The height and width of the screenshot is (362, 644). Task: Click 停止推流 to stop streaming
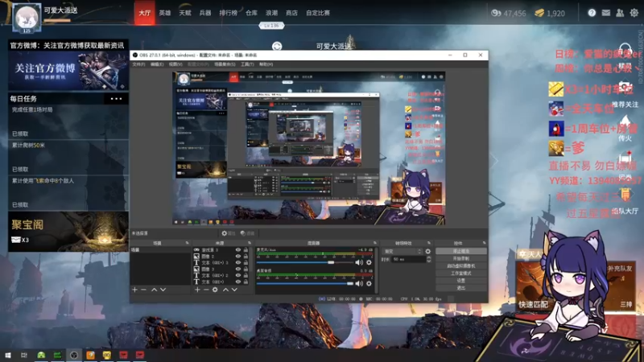pyautogui.click(x=460, y=251)
